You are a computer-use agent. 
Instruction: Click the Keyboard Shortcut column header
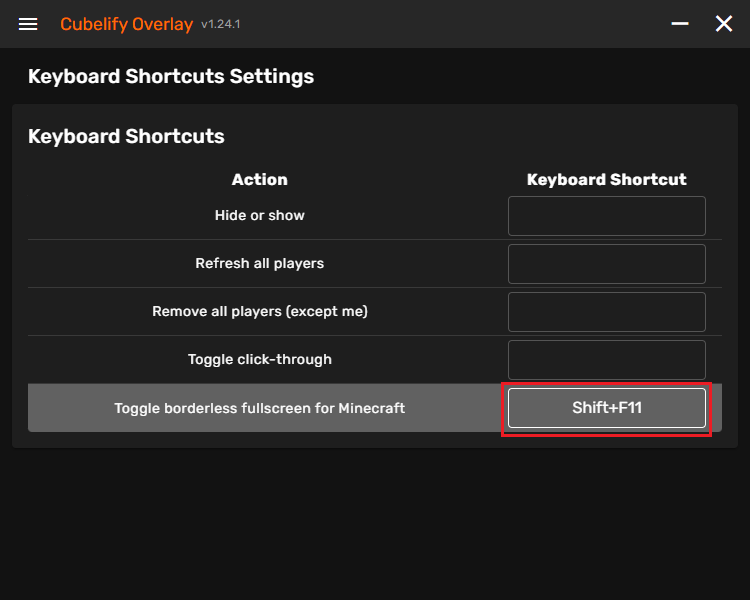(x=606, y=180)
